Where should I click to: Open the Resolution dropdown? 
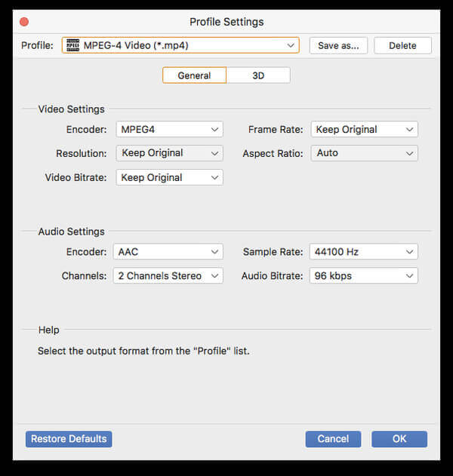pyautogui.click(x=169, y=153)
